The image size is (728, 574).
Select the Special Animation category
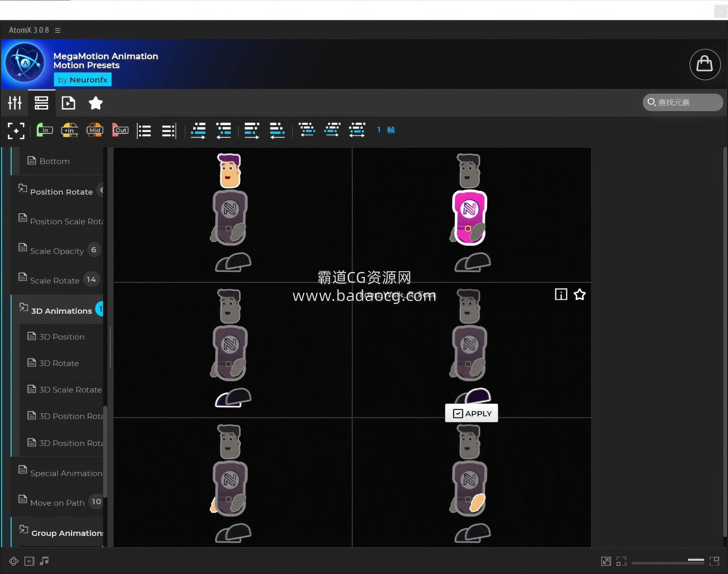pyautogui.click(x=57, y=472)
